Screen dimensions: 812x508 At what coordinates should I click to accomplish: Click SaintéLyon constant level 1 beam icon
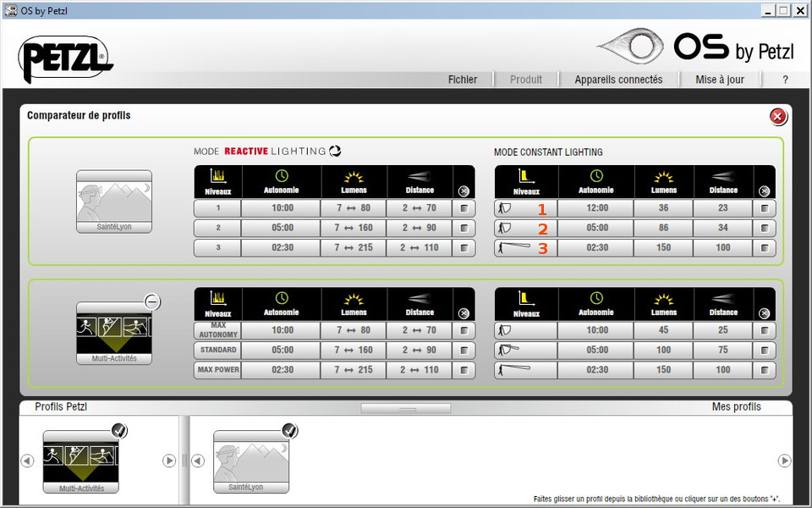505,208
